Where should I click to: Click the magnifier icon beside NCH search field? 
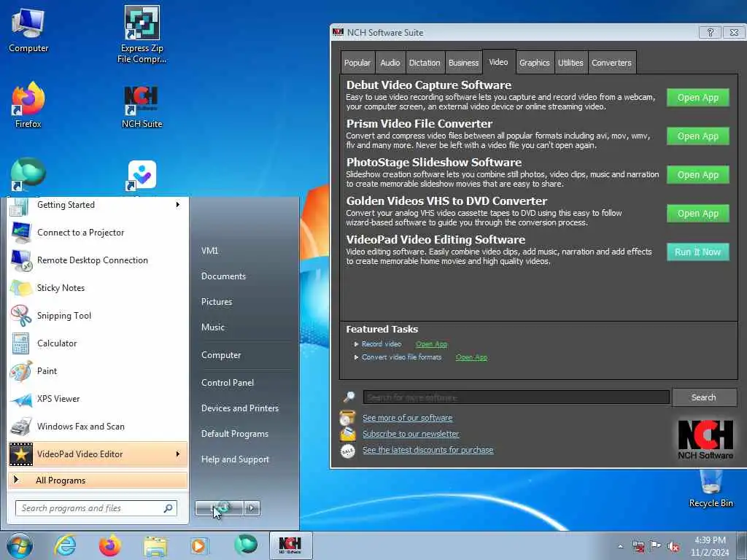(349, 397)
